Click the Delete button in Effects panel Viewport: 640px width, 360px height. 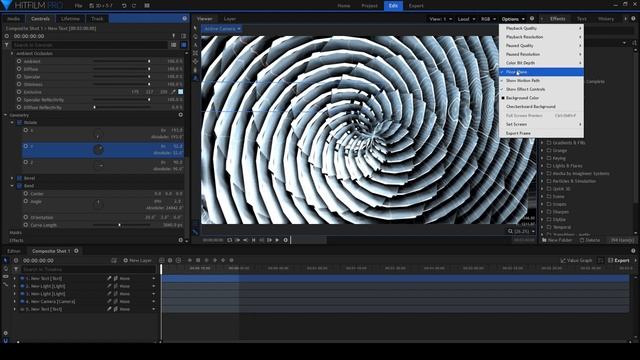(x=590, y=240)
